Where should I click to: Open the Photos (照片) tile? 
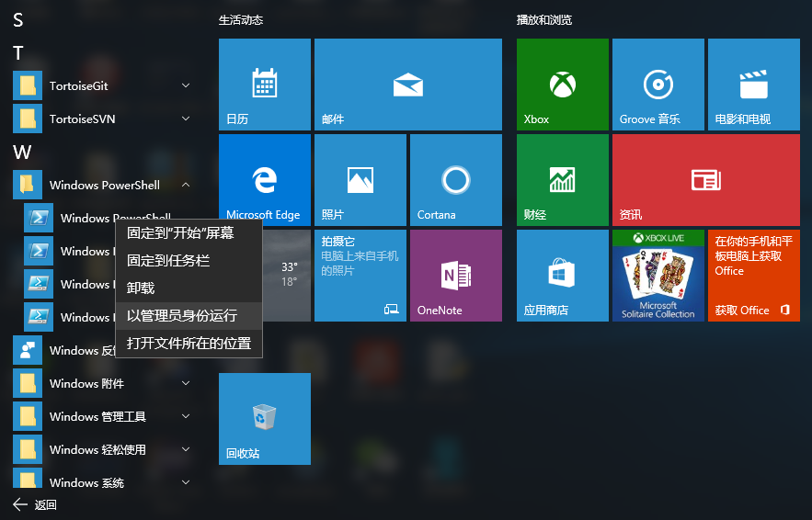[x=360, y=180]
